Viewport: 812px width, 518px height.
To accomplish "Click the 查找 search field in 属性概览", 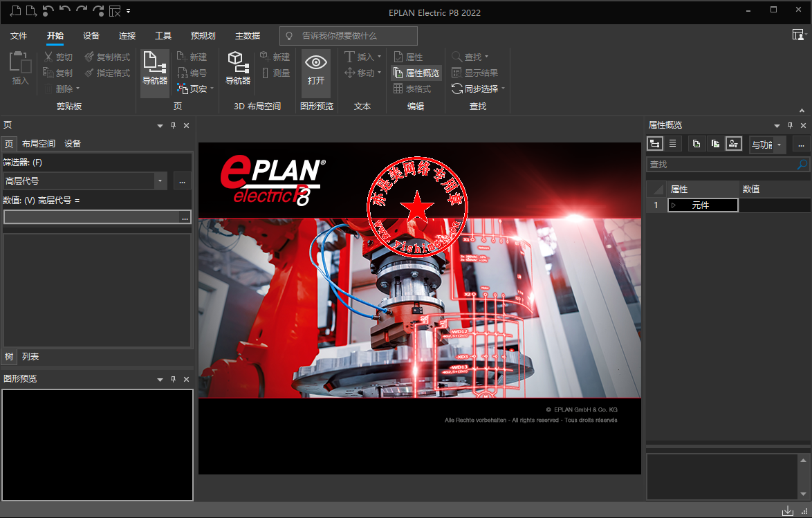I will pos(728,165).
